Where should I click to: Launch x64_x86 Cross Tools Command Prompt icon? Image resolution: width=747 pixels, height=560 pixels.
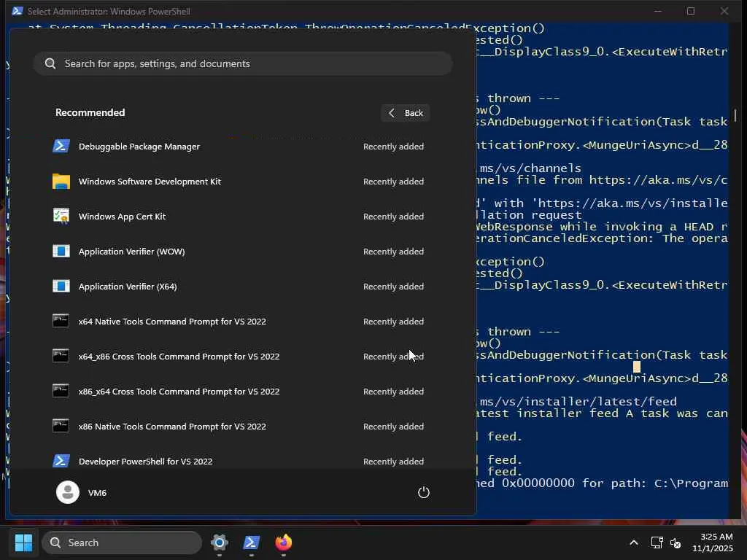[x=61, y=356]
